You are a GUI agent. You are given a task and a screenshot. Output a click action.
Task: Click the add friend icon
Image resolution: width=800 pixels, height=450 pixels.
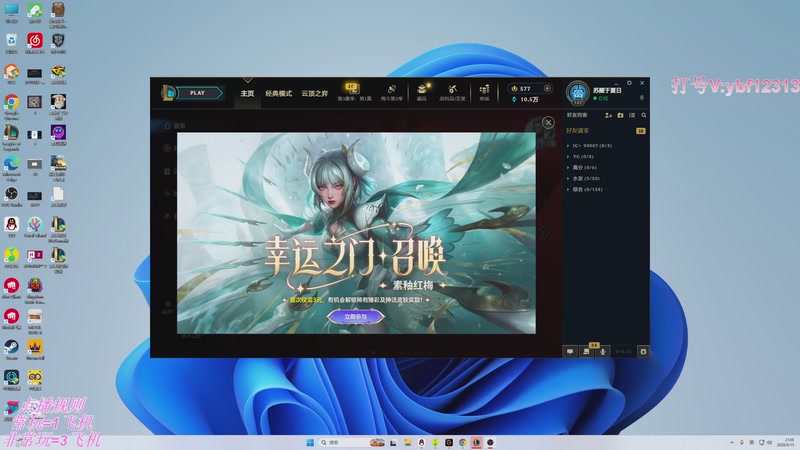click(608, 115)
